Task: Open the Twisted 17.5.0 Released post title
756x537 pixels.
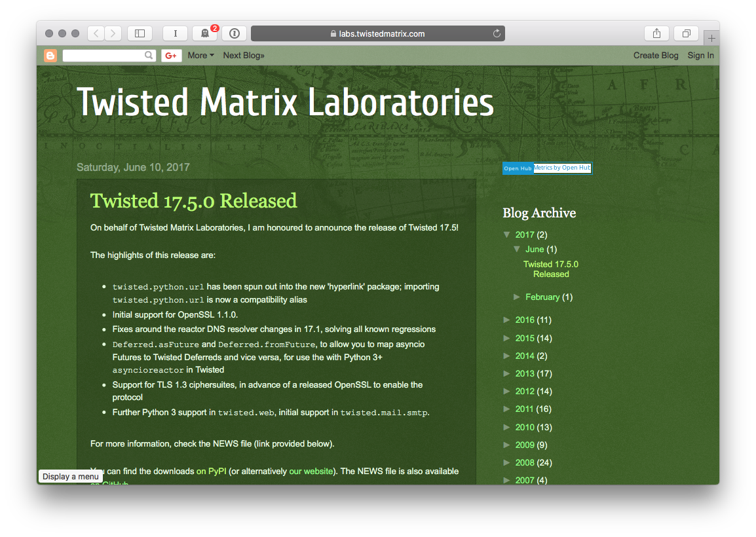Action: tap(194, 200)
